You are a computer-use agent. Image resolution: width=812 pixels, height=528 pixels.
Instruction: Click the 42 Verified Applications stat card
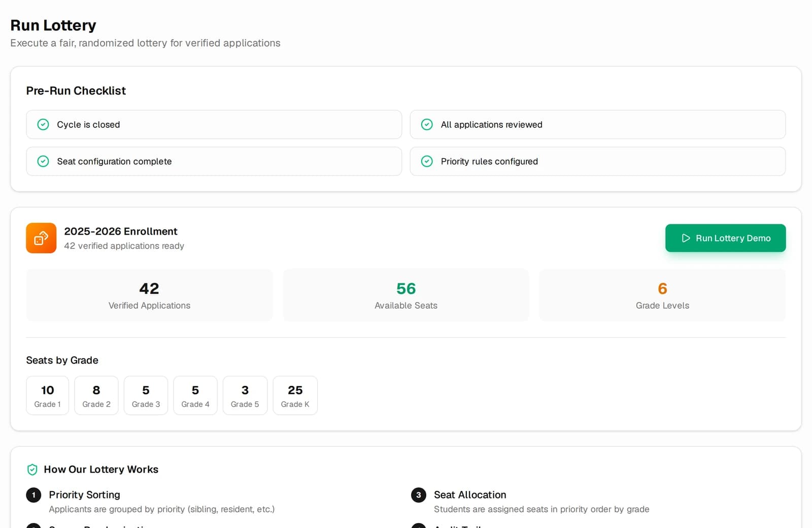(149, 295)
